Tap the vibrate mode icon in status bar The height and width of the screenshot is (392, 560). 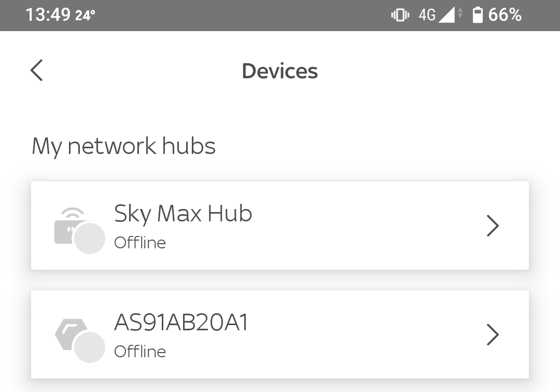pos(399,15)
